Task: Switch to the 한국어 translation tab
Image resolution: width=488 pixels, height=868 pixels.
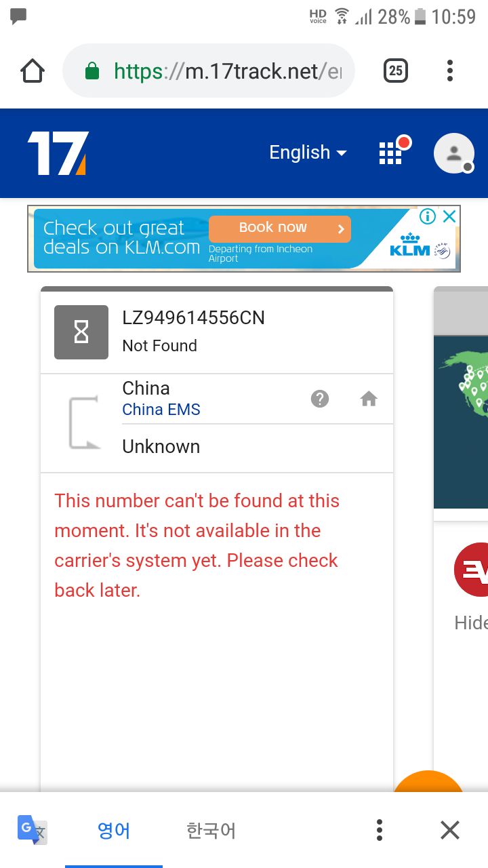Action: [x=211, y=830]
